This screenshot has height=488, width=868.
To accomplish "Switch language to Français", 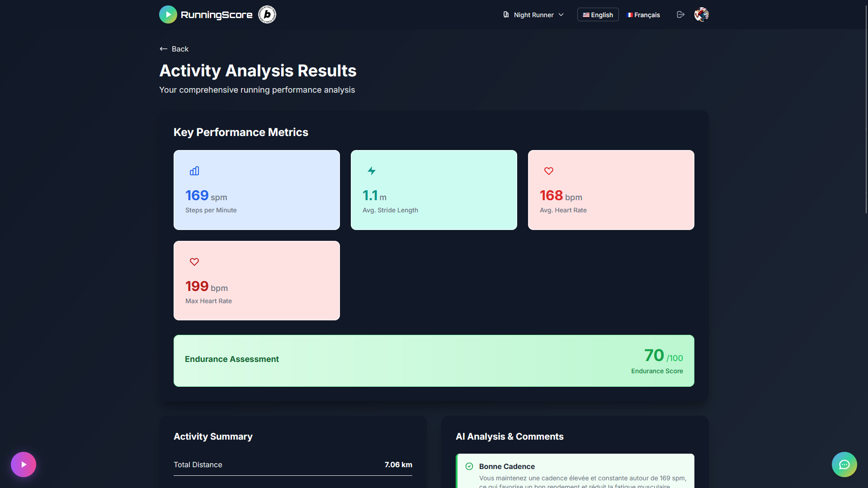I will [643, 15].
